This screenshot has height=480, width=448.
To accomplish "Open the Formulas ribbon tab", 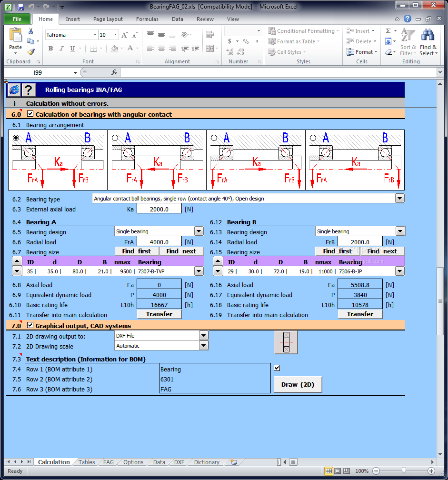I will [x=147, y=19].
